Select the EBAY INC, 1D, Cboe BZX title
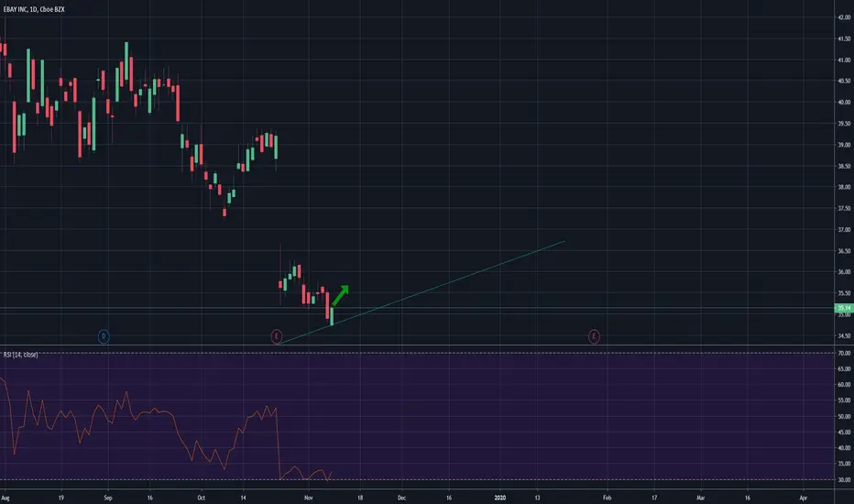Image resolution: width=854 pixels, height=504 pixels. point(34,9)
